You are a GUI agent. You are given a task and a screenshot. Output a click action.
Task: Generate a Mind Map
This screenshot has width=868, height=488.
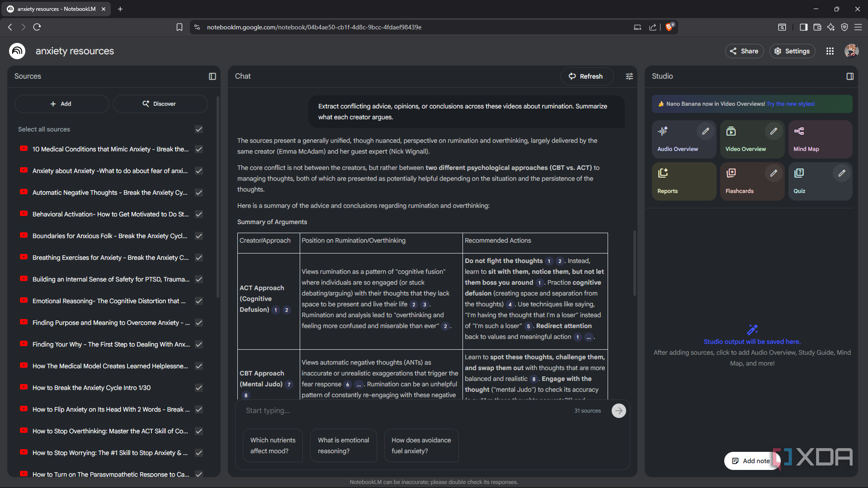point(821,139)
